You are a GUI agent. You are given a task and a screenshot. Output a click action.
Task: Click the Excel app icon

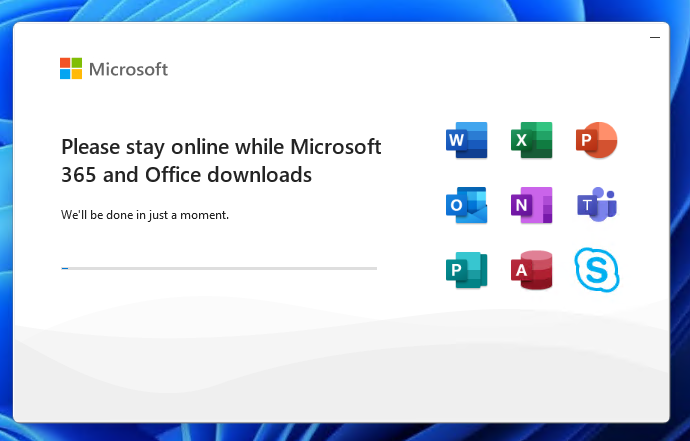[x=532, y=140]
